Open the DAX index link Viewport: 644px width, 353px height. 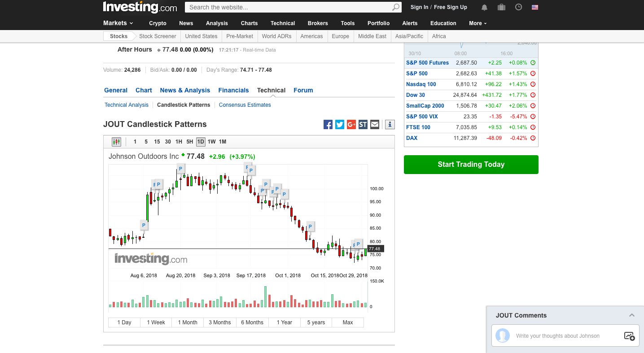click(x=412, y=138)
